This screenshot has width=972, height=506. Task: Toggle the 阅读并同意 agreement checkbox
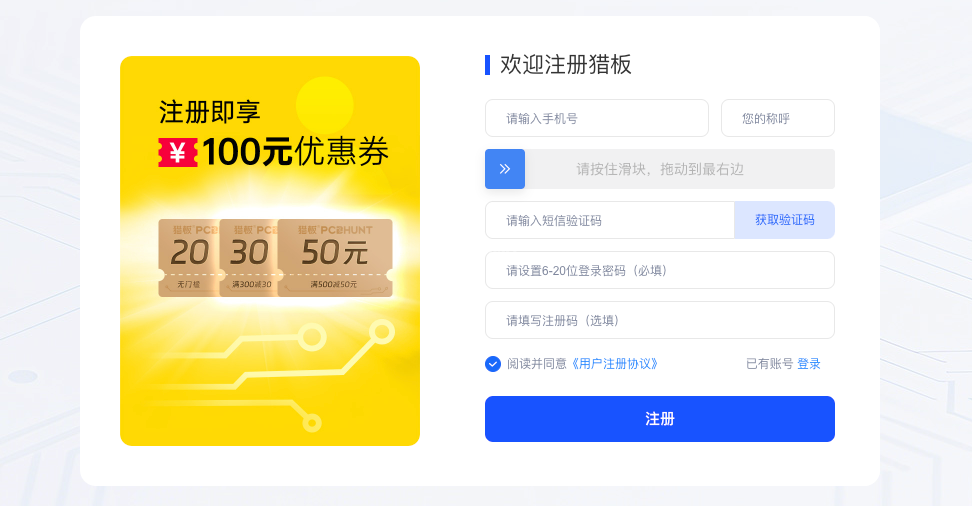[x=493, y=364]
